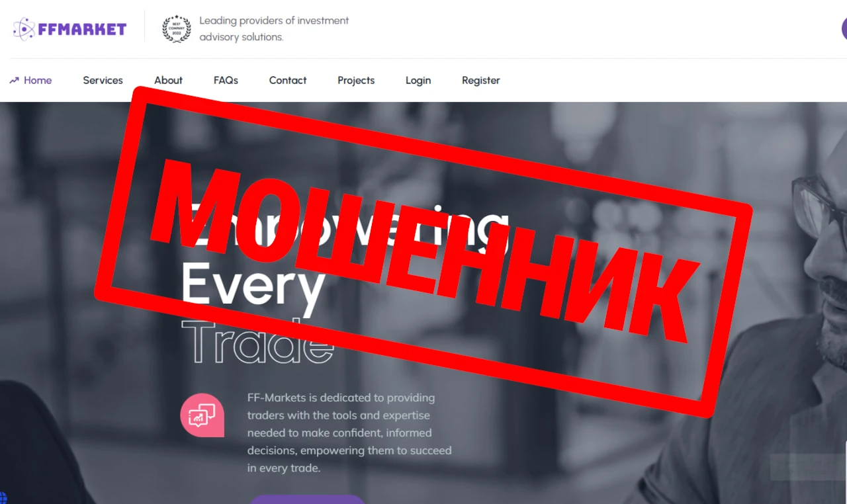Click the globe icon in the bottom-left corner
Screen dimensions: 847x504
pyautogui.click(x=3, y=498)
